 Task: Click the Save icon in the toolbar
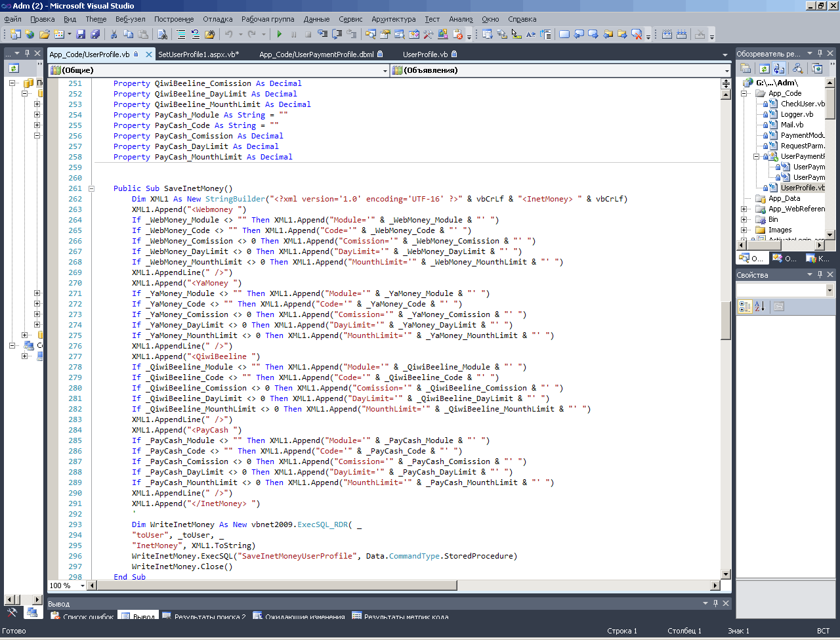click(81, 34)
